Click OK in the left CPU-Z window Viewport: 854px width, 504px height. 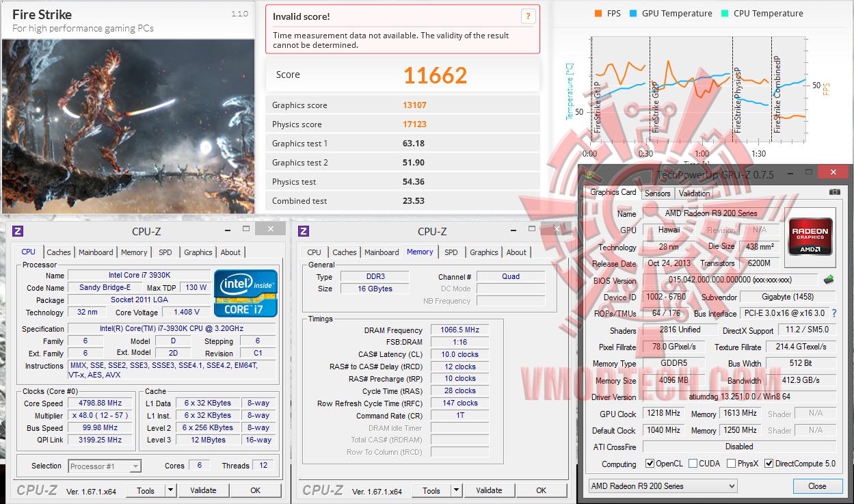[x=255, y=490]
